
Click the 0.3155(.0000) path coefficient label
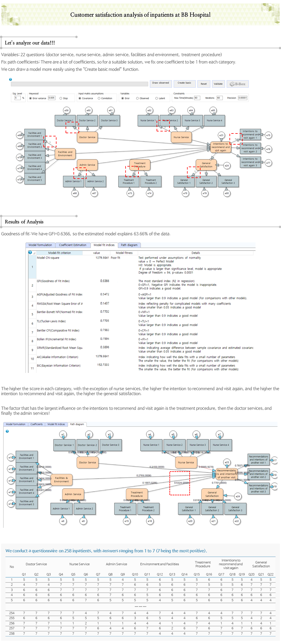point(157,467)
